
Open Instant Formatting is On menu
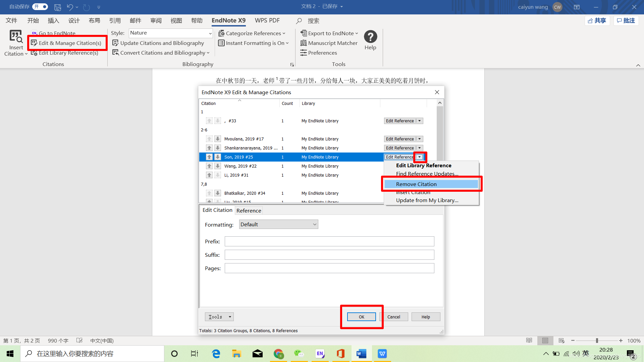tap(253, 43)
